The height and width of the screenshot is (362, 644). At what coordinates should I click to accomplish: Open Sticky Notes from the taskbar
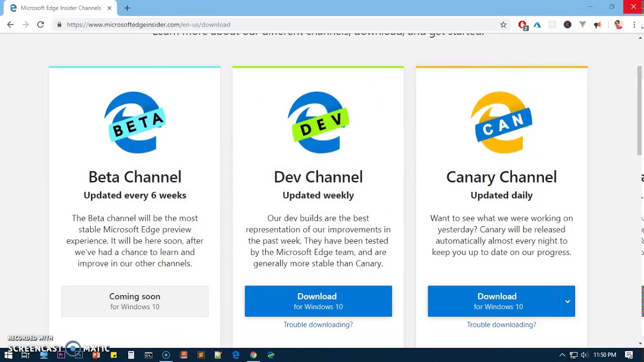pos(114,355)
